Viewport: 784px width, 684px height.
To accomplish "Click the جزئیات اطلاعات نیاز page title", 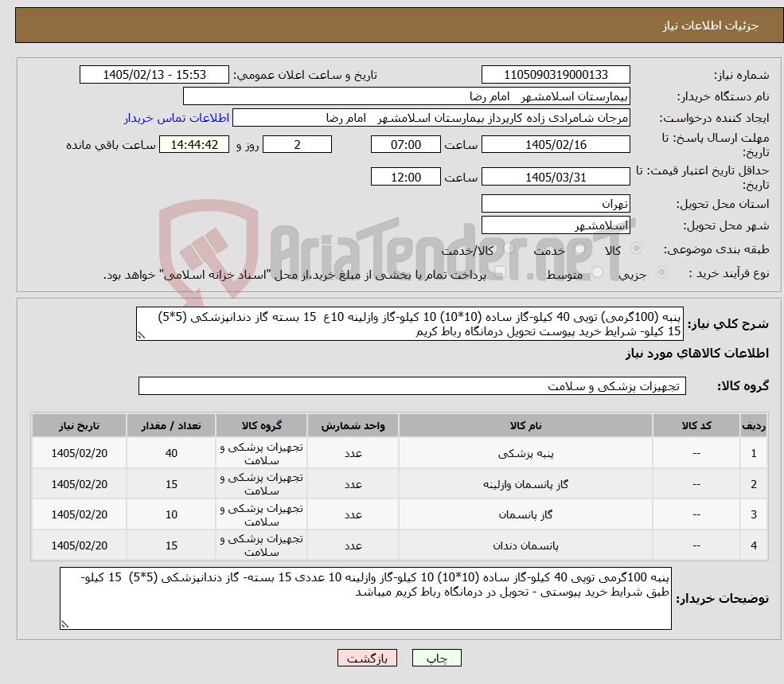I will 710,25.
